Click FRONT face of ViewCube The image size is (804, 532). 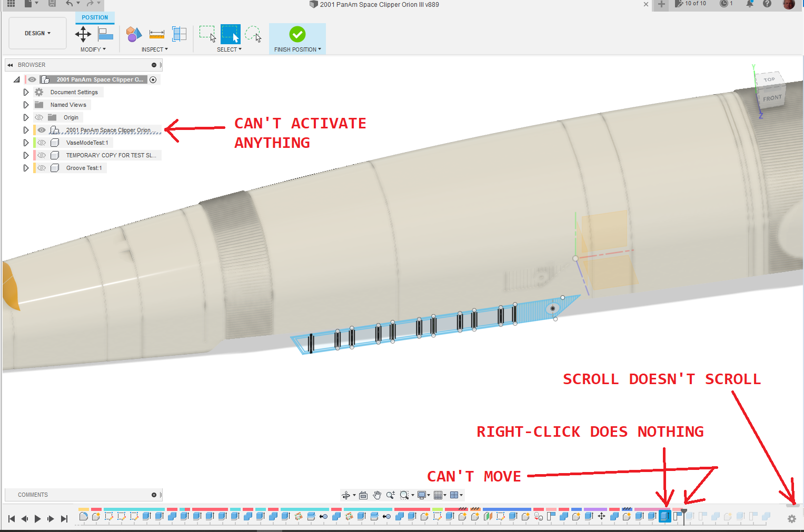(x=772, y=98)
